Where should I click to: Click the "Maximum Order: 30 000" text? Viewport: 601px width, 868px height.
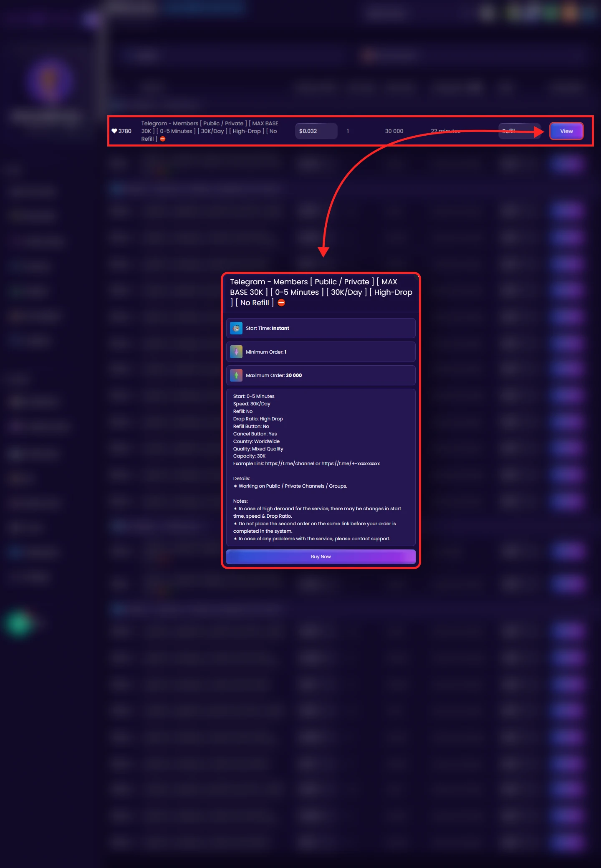274,375
